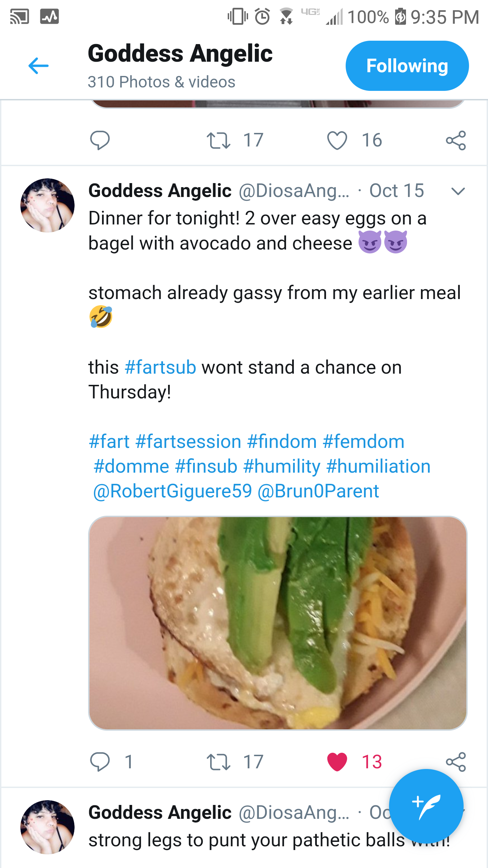Screen dimensions: 488x868
Task: Open the #humiliation hashtag
Action: (x=378, y=466)
